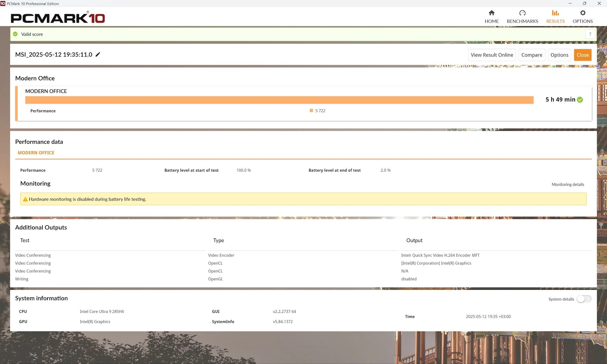This screenshot has width=607, height=364.
Task: Restore down the PCMark 10 window
Action: [x=585, y=3]
